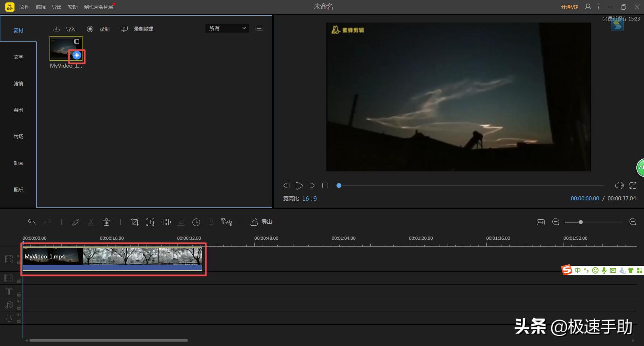Toggle mute on the music track
The height and width of the screenshot is (346, 644).
coord(19,301)
